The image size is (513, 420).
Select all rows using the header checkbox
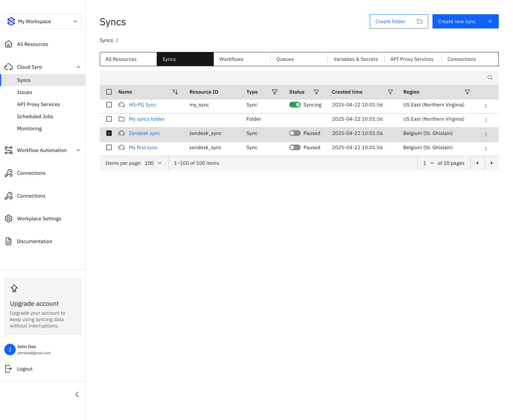[109, 91]
